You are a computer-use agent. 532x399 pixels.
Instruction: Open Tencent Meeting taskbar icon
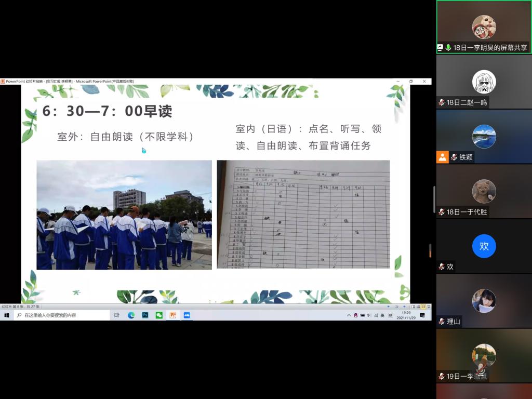tap(187, 315)
